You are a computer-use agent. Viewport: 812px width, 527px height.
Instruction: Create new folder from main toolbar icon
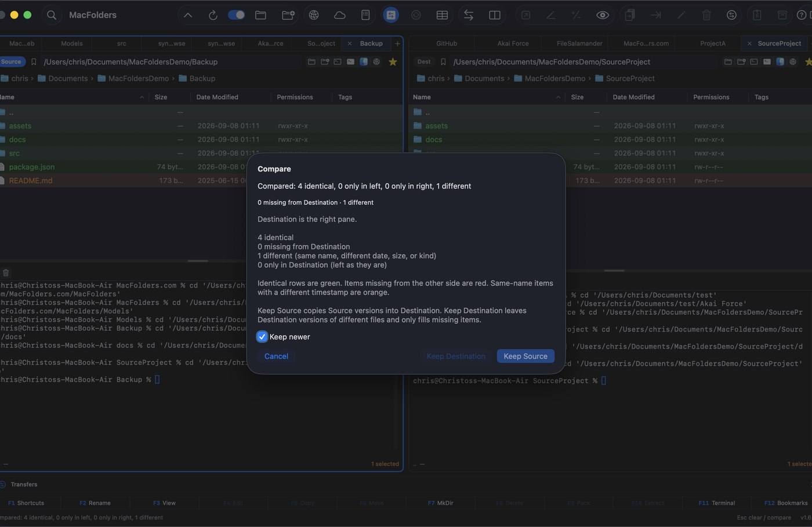coord(288,15)
